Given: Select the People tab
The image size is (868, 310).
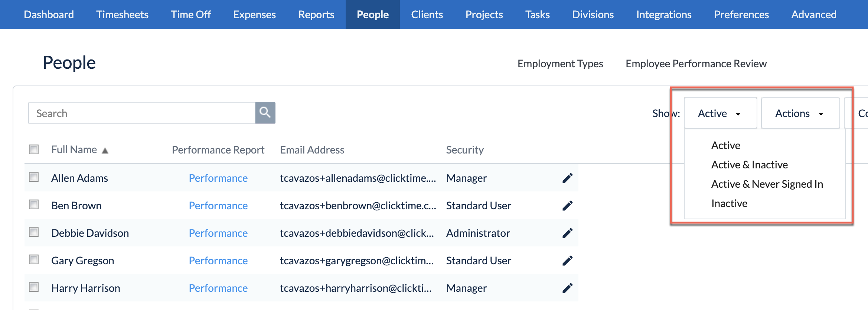Looking at the screenshot, I should pos(373,14).
